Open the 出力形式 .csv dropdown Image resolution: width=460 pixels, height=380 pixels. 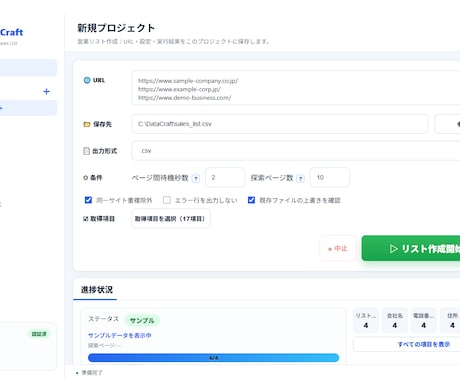click(x=296, y=151)
